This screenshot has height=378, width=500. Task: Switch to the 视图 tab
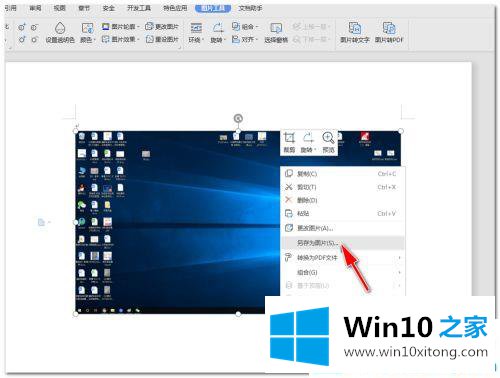pos(60,8)
